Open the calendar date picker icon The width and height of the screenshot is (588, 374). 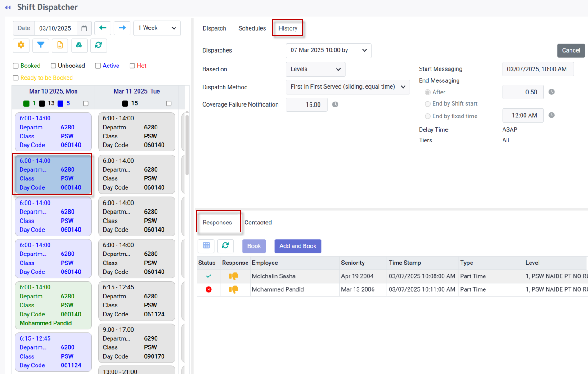[x=84, y=28]
